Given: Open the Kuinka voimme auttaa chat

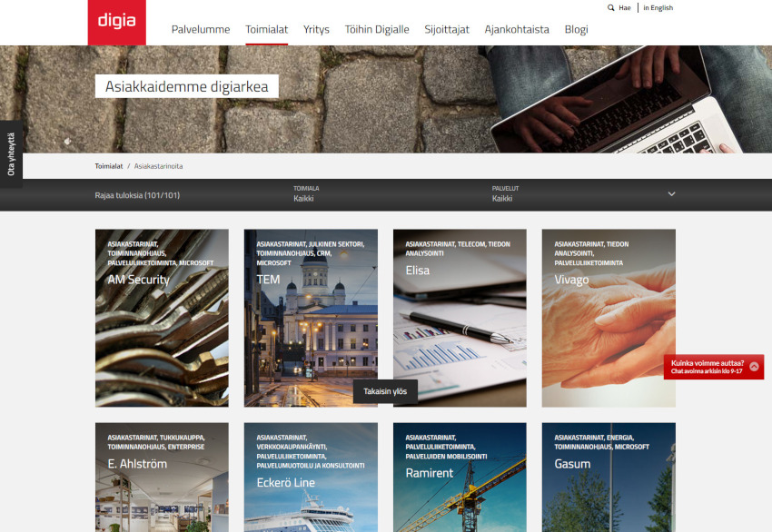Looking at the screenshot, I should tap(713, 367).
